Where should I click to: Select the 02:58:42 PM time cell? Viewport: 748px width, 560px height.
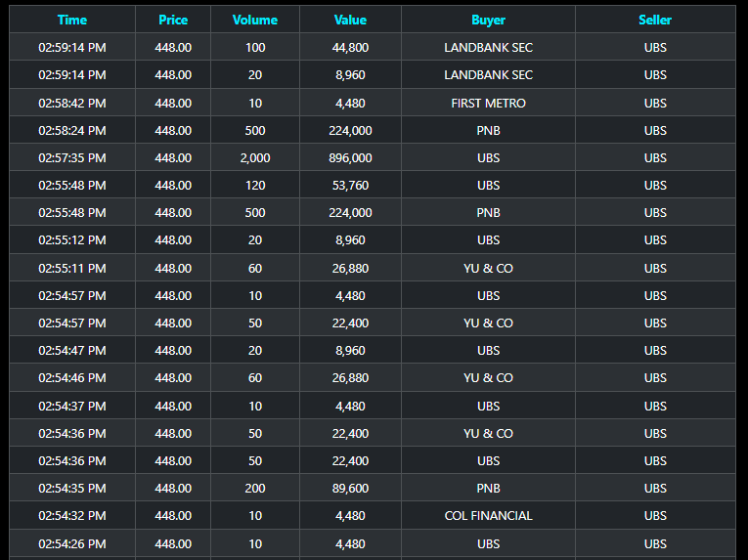click(72, 103)
